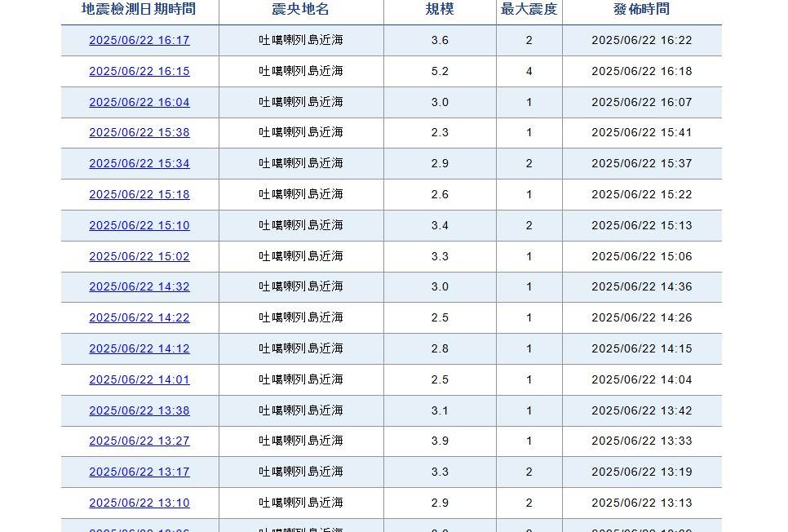
Task: Open the 2025/06/22 15:18 earthquake entry
Action: pos(139,195)
